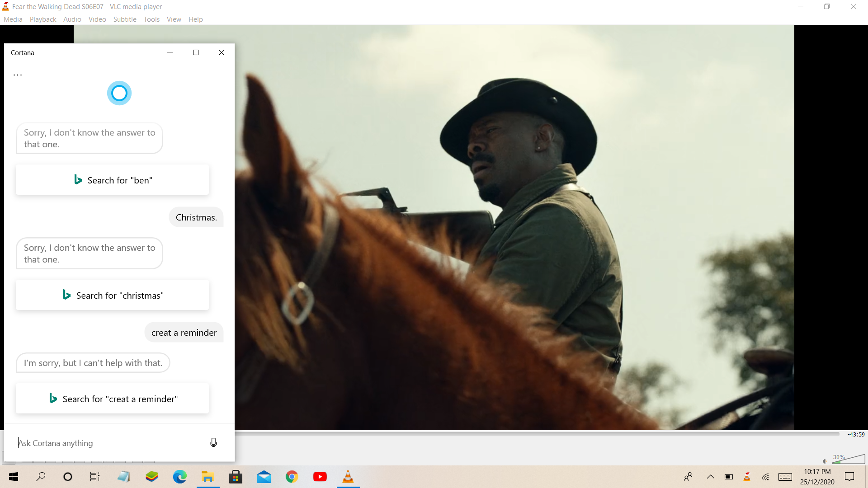Open the Wi-Fi network flyout
The height and width of the screenshot is (488, 868).
[765, 477]
